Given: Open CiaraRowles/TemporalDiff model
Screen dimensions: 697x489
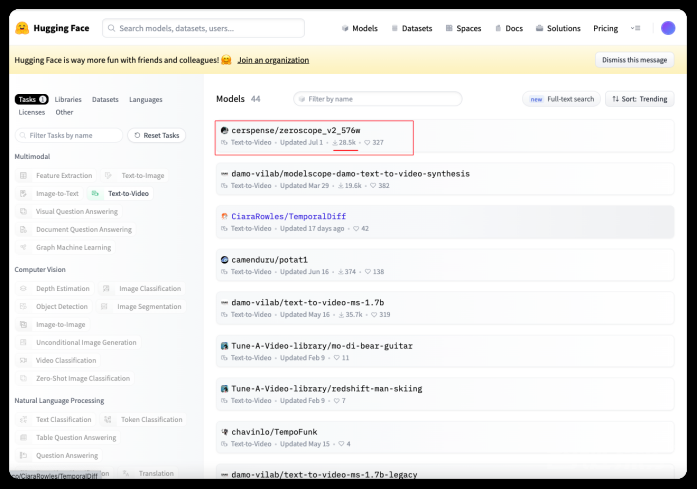Looking at the screenshot, I should click(x=445, y=222).
